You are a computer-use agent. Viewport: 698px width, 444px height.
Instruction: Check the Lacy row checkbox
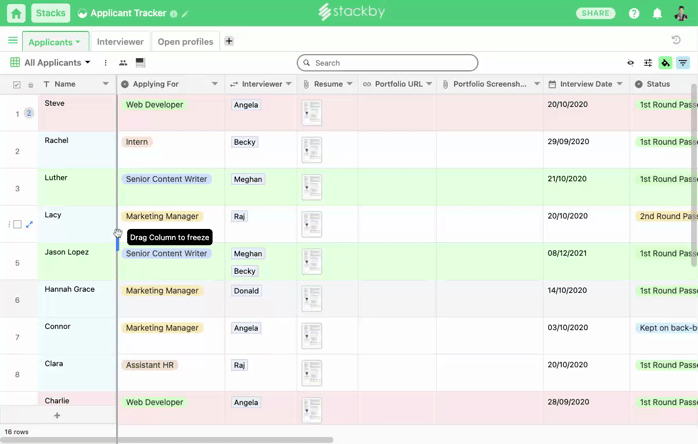(17, 224)
